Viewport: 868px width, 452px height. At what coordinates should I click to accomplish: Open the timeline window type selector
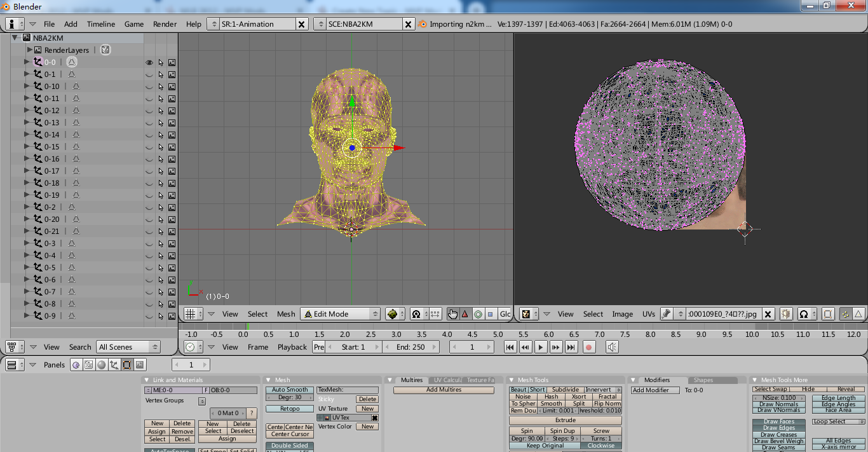193,347
